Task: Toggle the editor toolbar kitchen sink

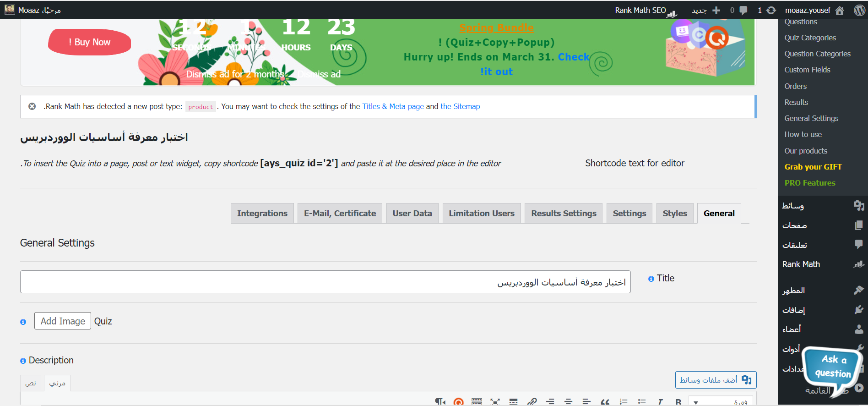Action: (x=477, y=402)
